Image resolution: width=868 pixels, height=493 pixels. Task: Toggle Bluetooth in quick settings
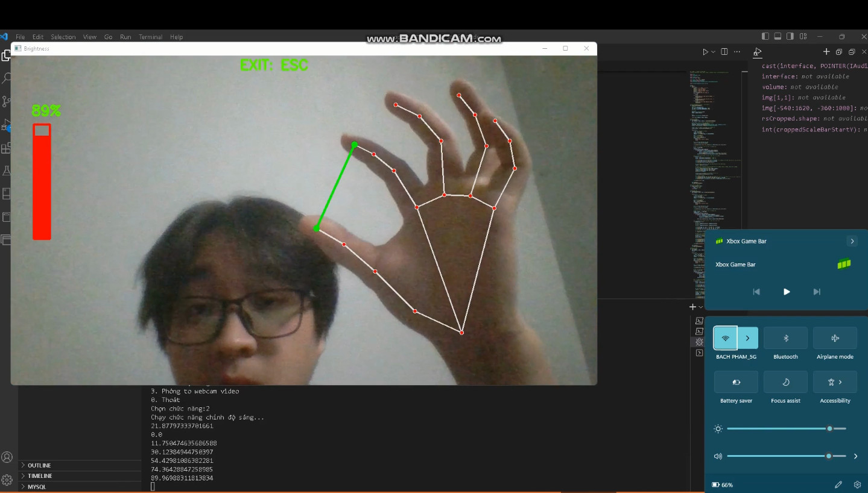[785, 338]
